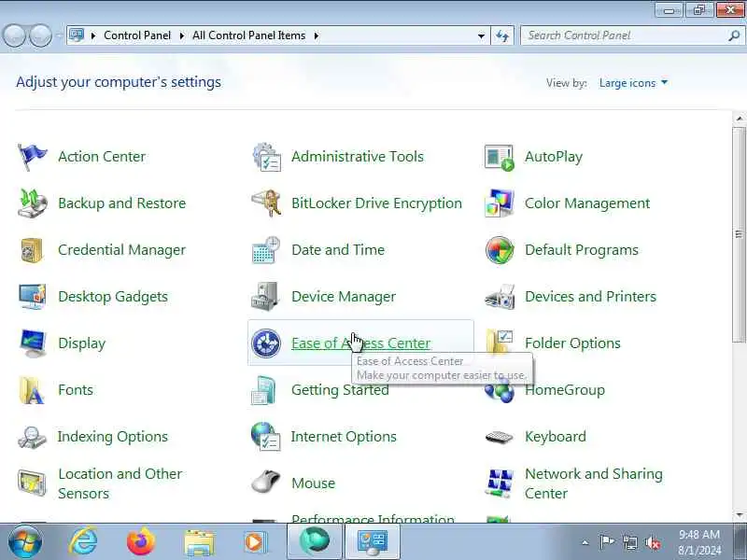The width and height of the screenshot is (747, 560).
Task: Click the Action Center link text
Action: pos(102,157)
